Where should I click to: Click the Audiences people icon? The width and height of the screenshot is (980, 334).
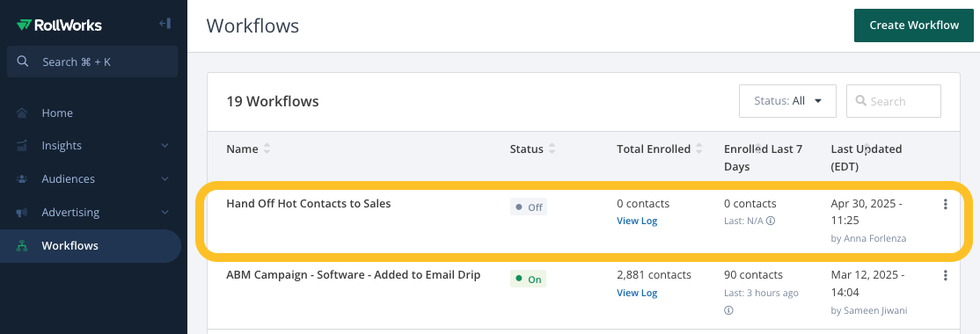click(23, 179)
